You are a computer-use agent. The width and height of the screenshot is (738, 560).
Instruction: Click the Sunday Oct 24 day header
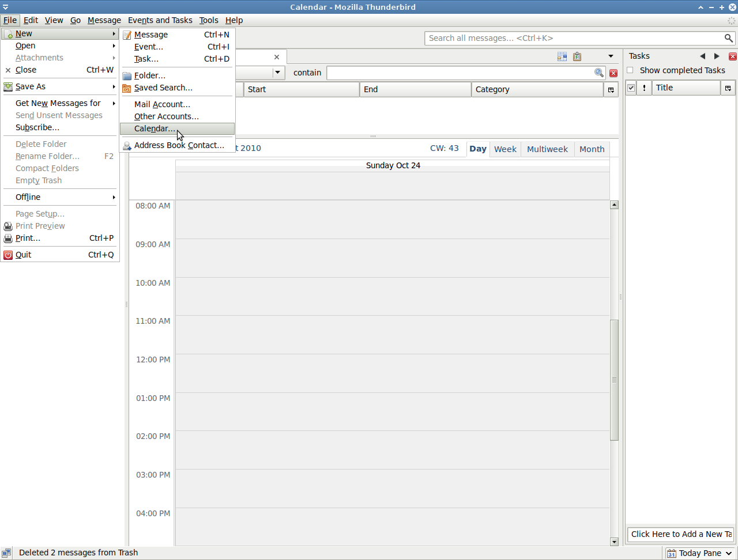point(393,165)
